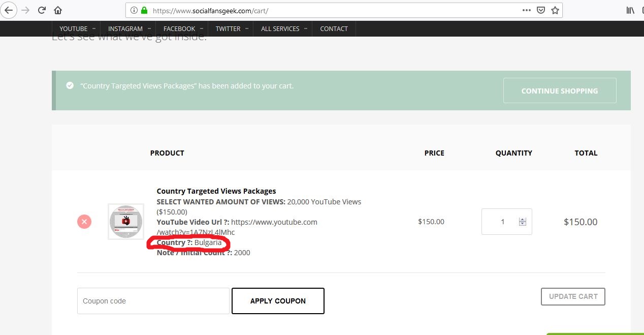Click the CONTINUE SHOPPING button
644x335 pixels.
tap(560, 90)
